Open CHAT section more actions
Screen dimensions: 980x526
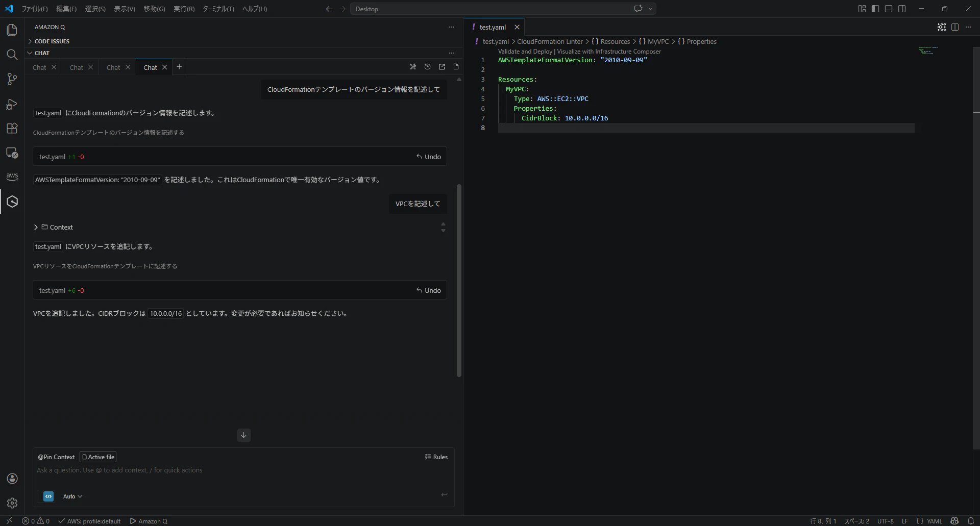[x=451, y=53]
